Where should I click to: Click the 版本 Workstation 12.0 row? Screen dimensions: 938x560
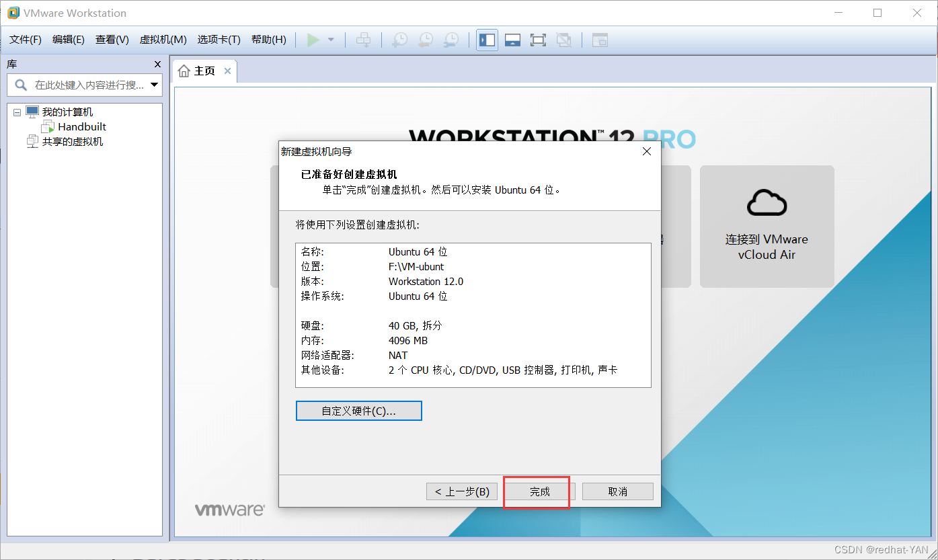pyautogui.click(x=473, y=282)
